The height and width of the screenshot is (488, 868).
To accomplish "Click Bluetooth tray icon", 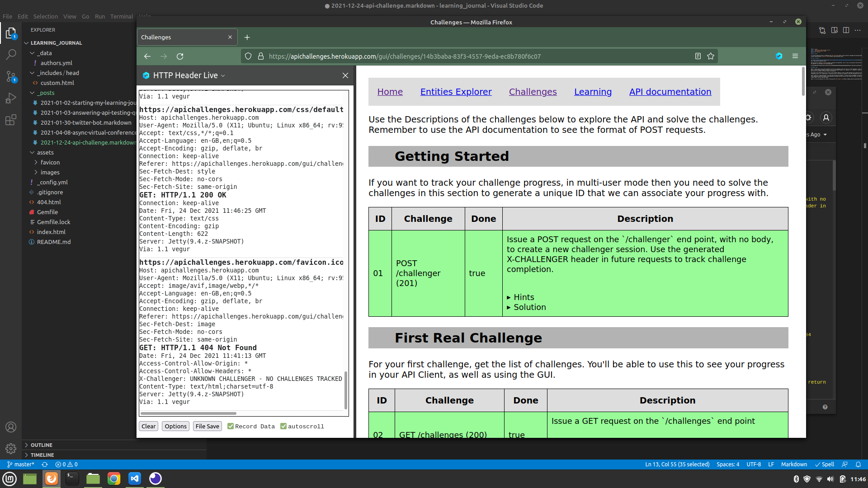I will click(x=796, y=479).
